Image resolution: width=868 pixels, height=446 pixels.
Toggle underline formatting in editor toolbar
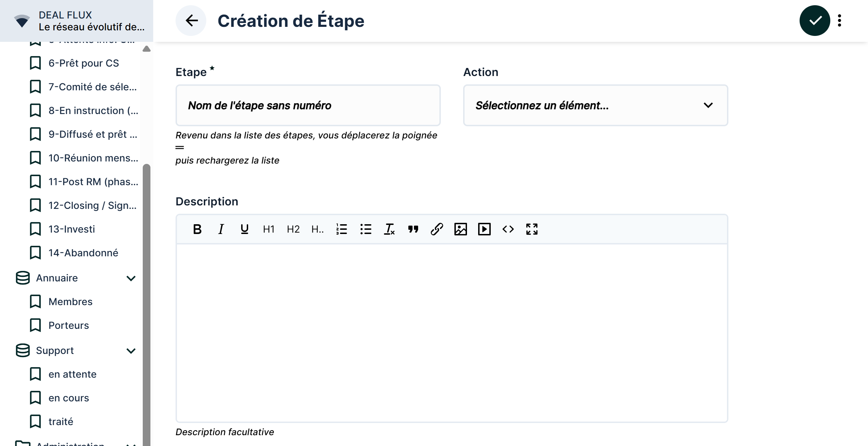point(244,229)
